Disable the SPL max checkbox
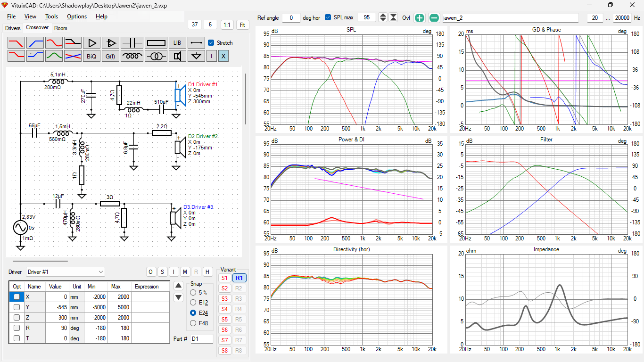Screen dimensions: 644x362 point(328,17)
